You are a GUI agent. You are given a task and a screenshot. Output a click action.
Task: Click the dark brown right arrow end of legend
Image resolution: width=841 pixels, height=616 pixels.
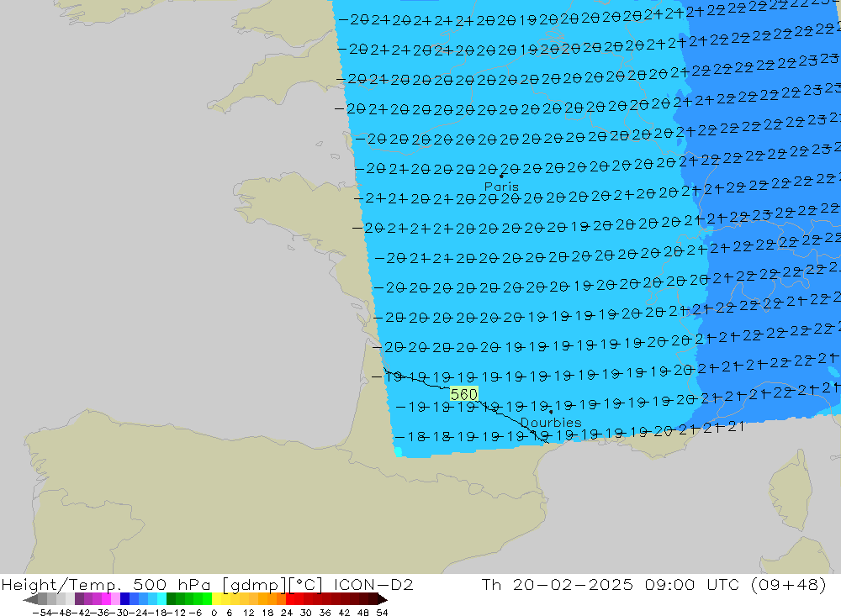[x=381, y=599]
